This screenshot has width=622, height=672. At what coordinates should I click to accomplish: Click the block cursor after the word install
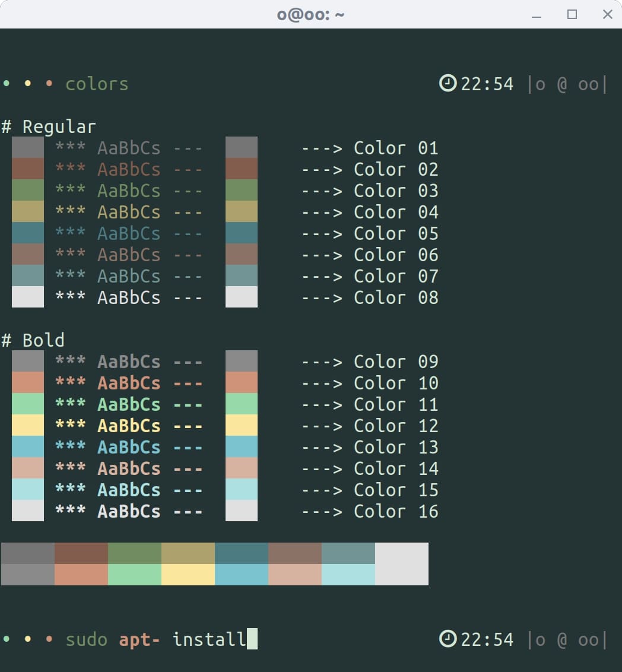point(252,639)
